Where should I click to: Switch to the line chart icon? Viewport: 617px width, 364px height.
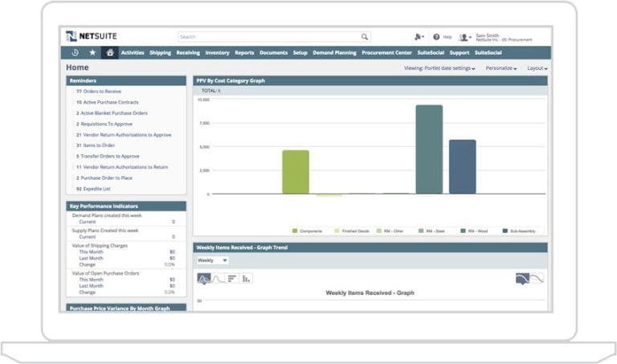point(219,278)
